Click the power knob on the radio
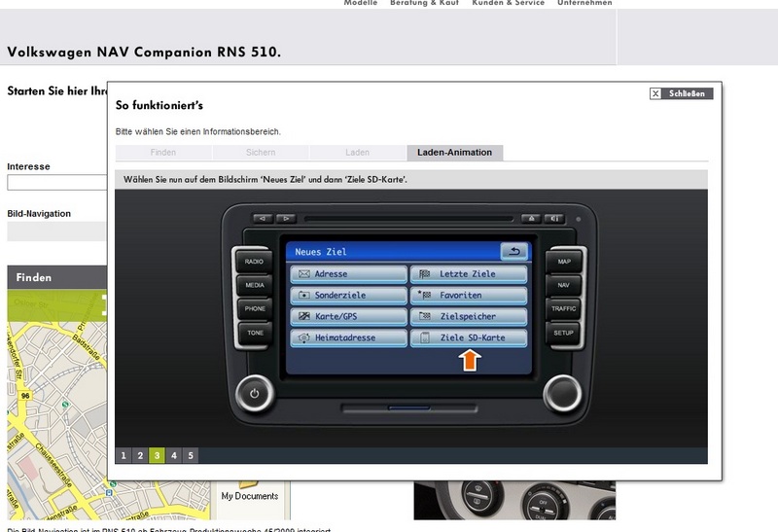 (255, 394)
